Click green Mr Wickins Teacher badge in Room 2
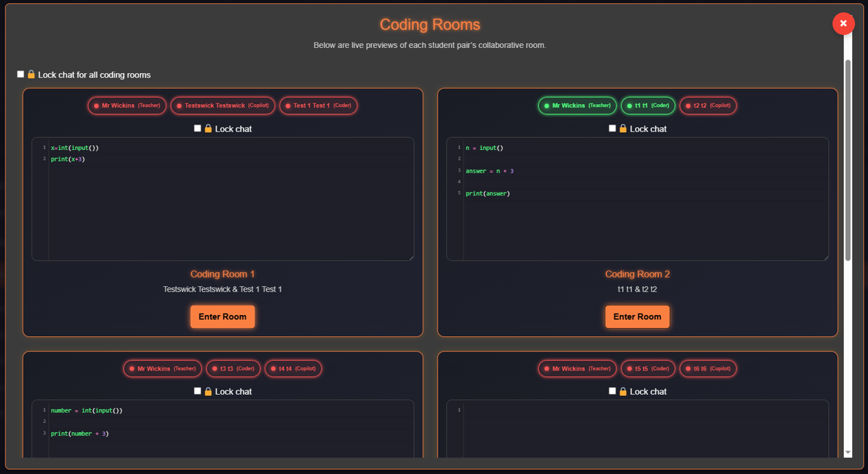The height and width of the screenshot is (474, 868). [x=577, y=105]
